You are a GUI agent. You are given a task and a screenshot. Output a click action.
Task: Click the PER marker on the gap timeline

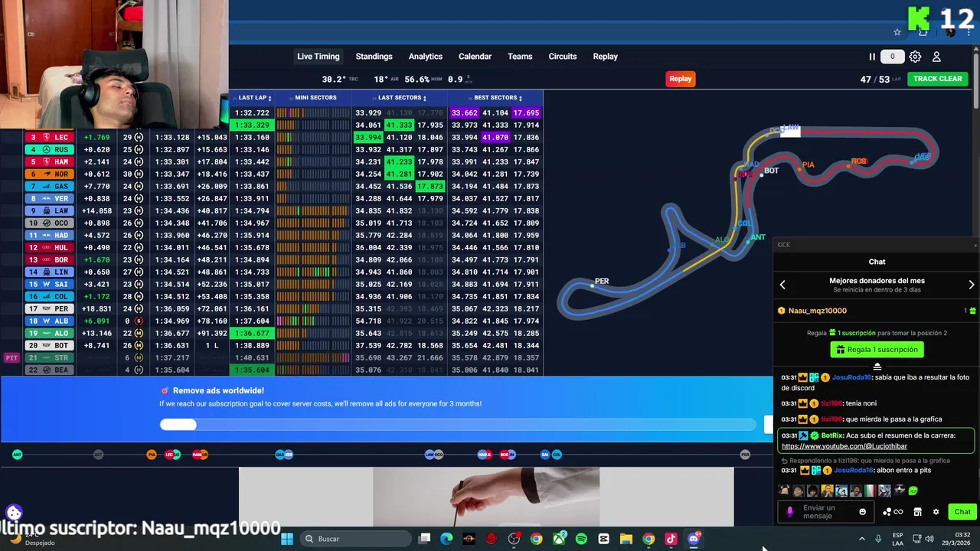pos(745,455)
